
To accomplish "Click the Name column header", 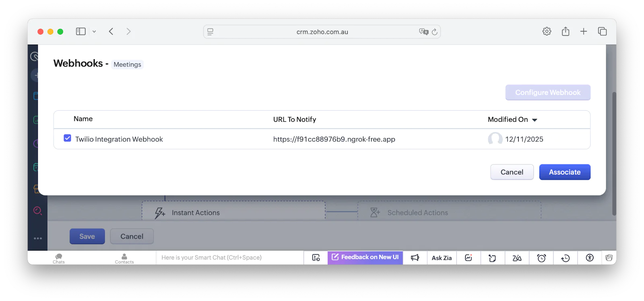I will click(x=83, y=119).
